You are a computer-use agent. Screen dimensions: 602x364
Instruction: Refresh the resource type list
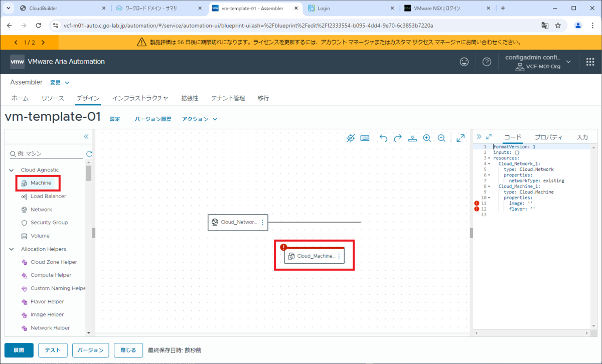pos(89,154)
